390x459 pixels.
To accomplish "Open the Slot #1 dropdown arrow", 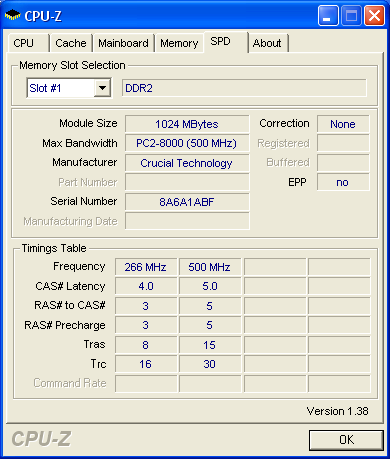I will (x=102, y=88).
